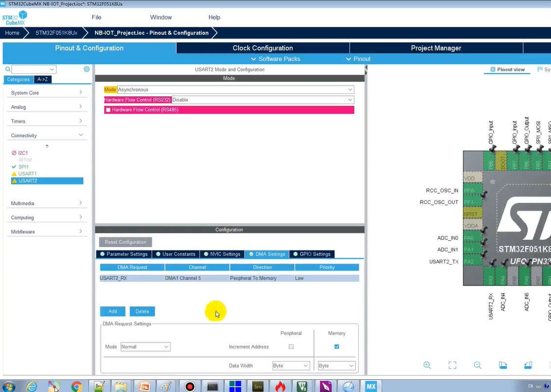Click pin PF1 on the chip

[473, 202]
